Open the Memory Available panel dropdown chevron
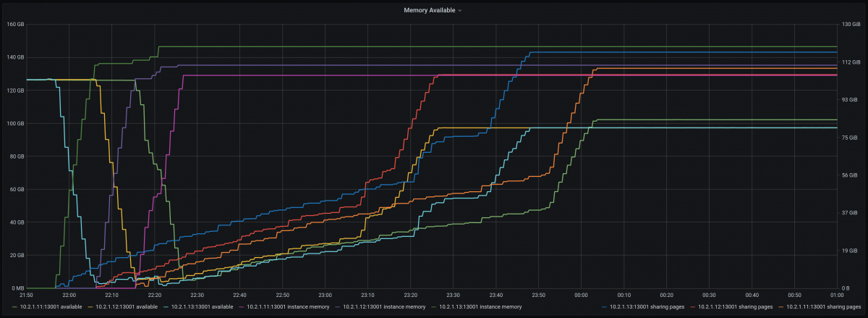The width and height of the screenshot is (868, 318). pos(460,11)
